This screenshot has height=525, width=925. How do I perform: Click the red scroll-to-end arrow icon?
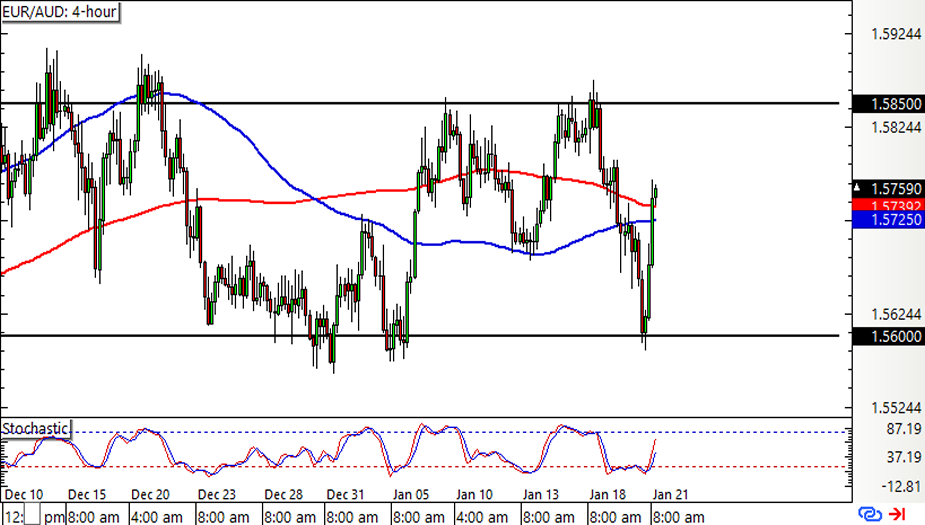click(897, 514)
